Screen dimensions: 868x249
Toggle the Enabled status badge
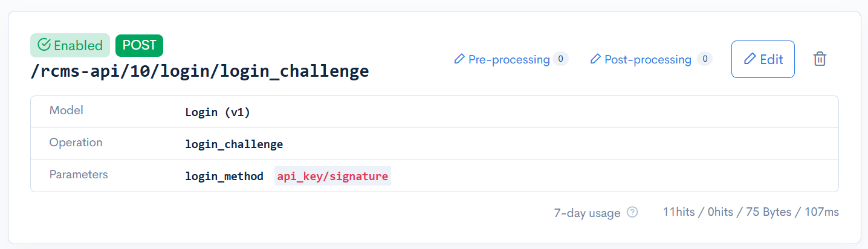[x=70, y=45]
